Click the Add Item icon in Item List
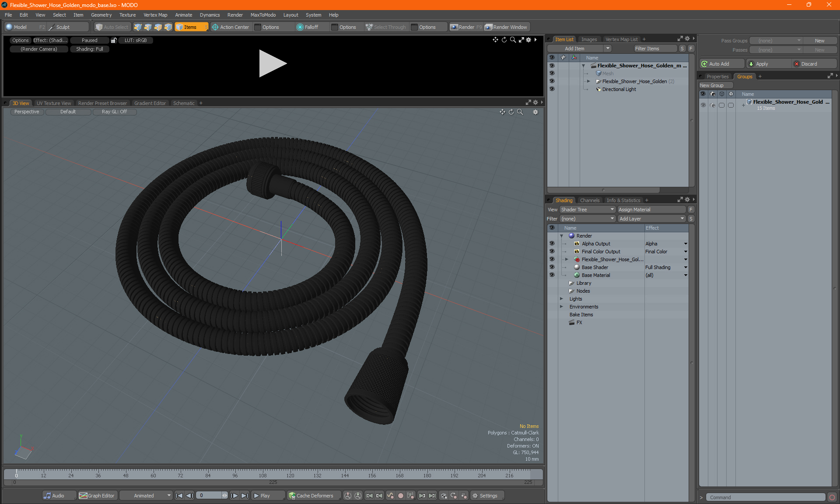This screenshot has width=840, height=504. [x=581, y=48]
